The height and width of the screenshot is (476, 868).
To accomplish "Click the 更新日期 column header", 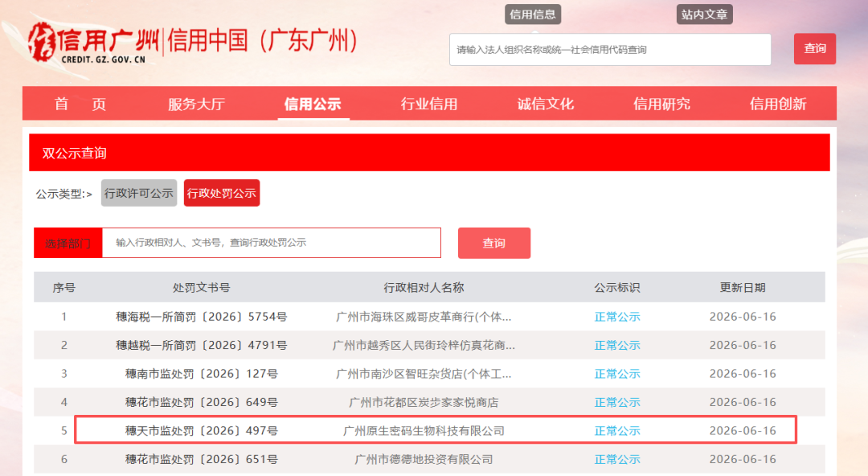I will pyautogui.click(x=743, y=288).
